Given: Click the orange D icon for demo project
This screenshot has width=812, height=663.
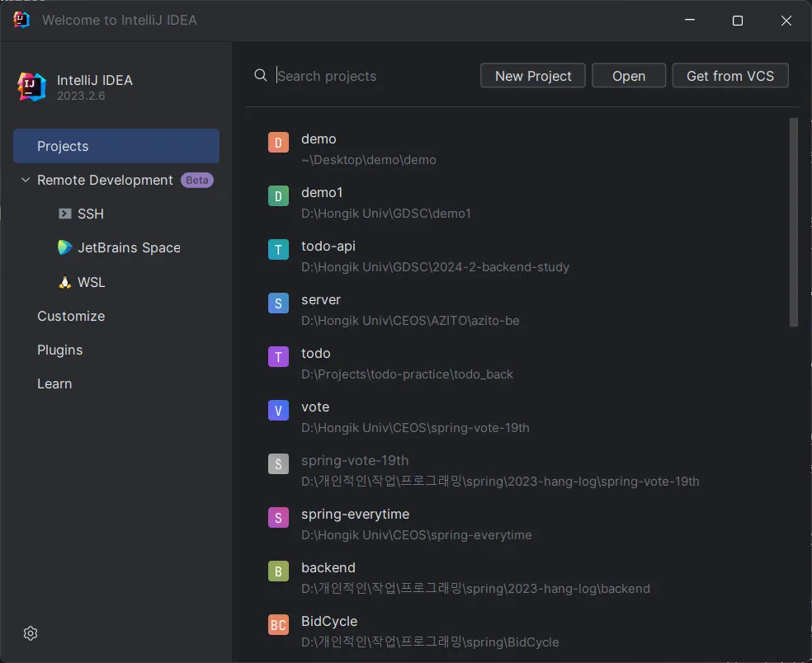Looking at the screenshot, I should (x=278, y=143).
